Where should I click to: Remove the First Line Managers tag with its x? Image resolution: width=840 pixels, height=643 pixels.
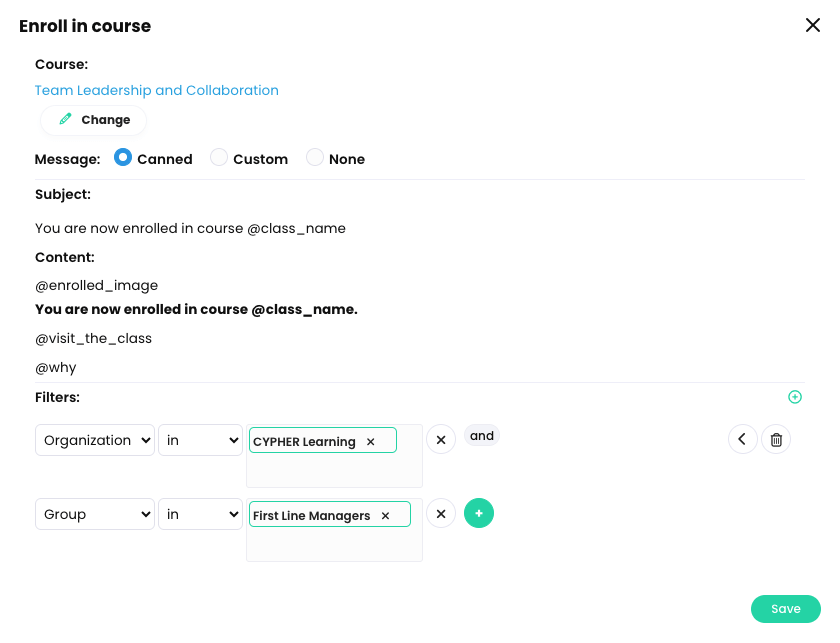[384, 514]
